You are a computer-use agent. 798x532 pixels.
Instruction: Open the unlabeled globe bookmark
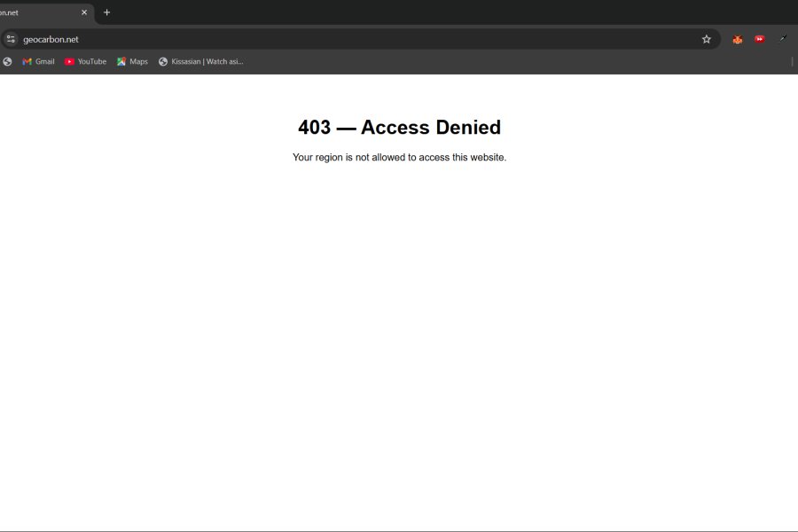tap(8, 61)
